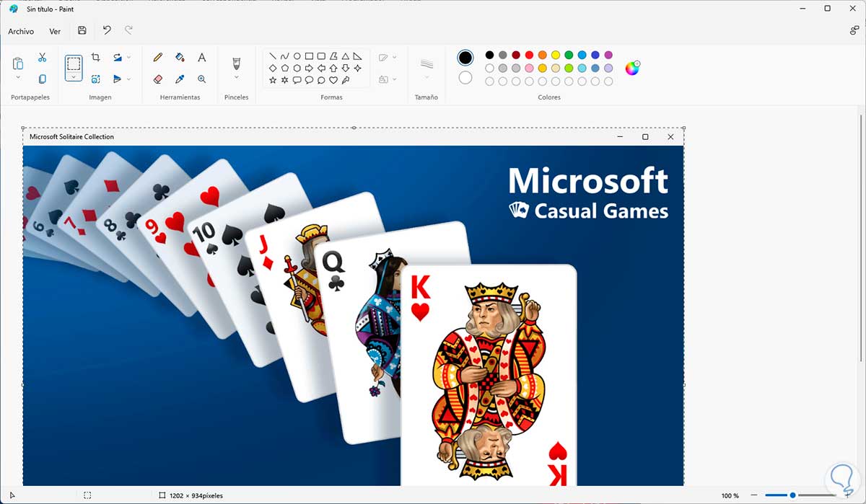Open the Archivo menu
The height and width of the screenshot is (504, 866).
click(21, 31)
